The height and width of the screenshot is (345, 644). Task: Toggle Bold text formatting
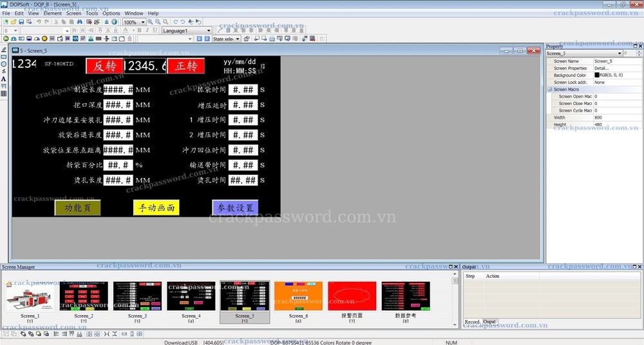click(x=139, y=30)
